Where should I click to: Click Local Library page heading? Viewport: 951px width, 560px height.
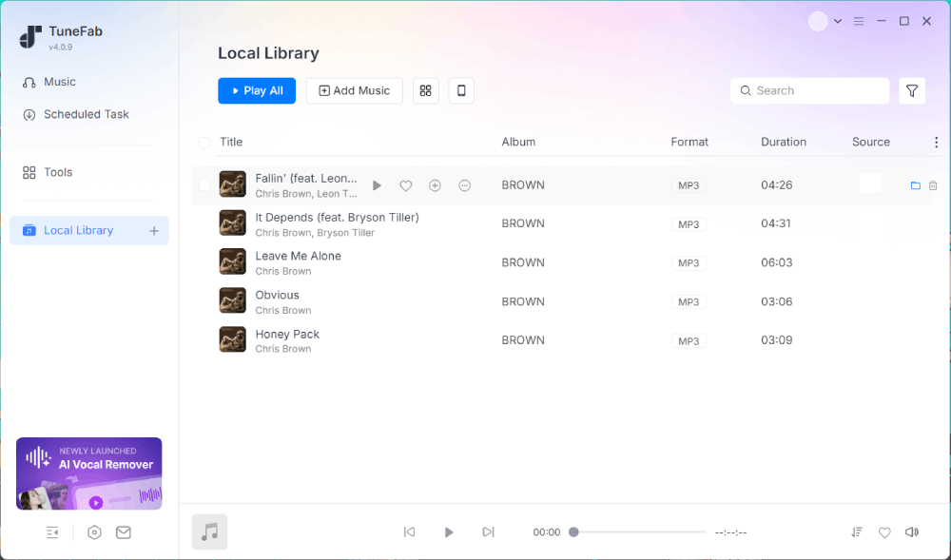268,53
